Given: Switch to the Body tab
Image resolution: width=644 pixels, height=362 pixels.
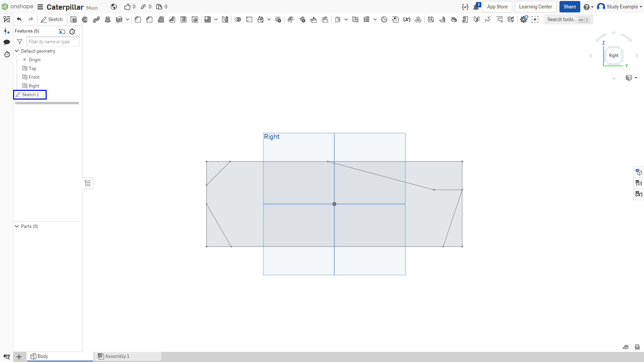Looking at the screenshot, I should [x=60, y=356].
